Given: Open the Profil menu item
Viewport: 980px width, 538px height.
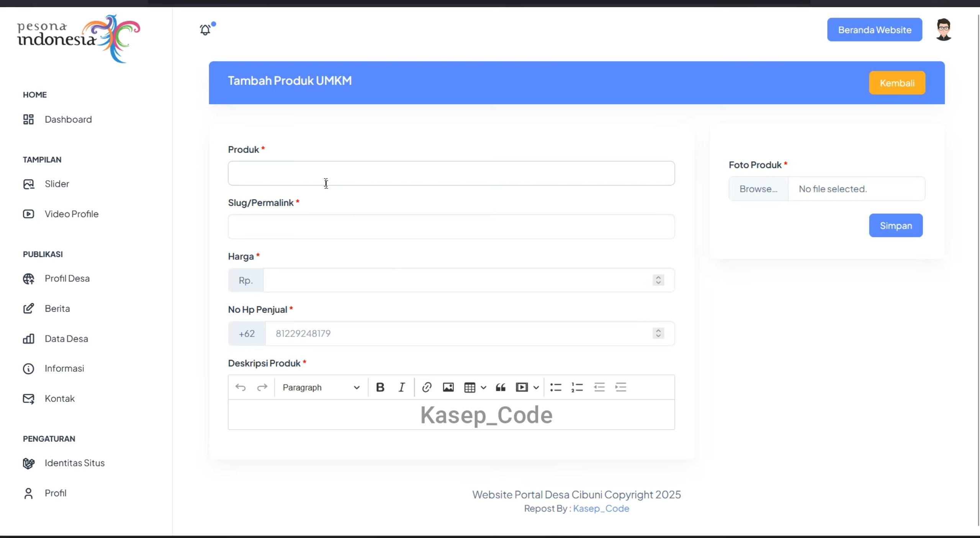Looking at the screenshot, I should coord(44,494).
